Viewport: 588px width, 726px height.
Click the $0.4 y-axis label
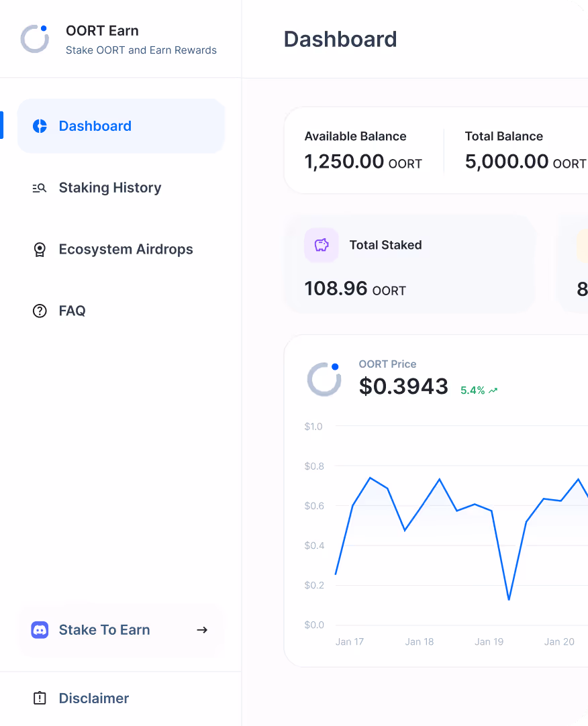(314, 546)
